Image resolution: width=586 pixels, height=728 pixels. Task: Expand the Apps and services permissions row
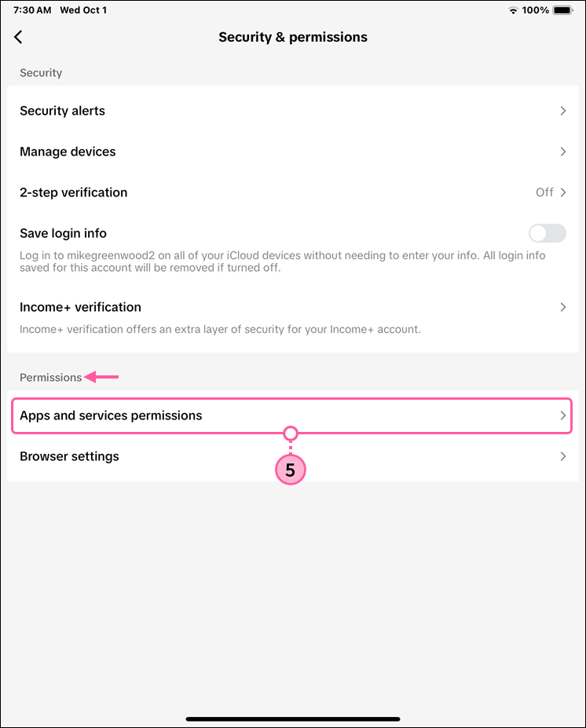(x=293, y=415)
